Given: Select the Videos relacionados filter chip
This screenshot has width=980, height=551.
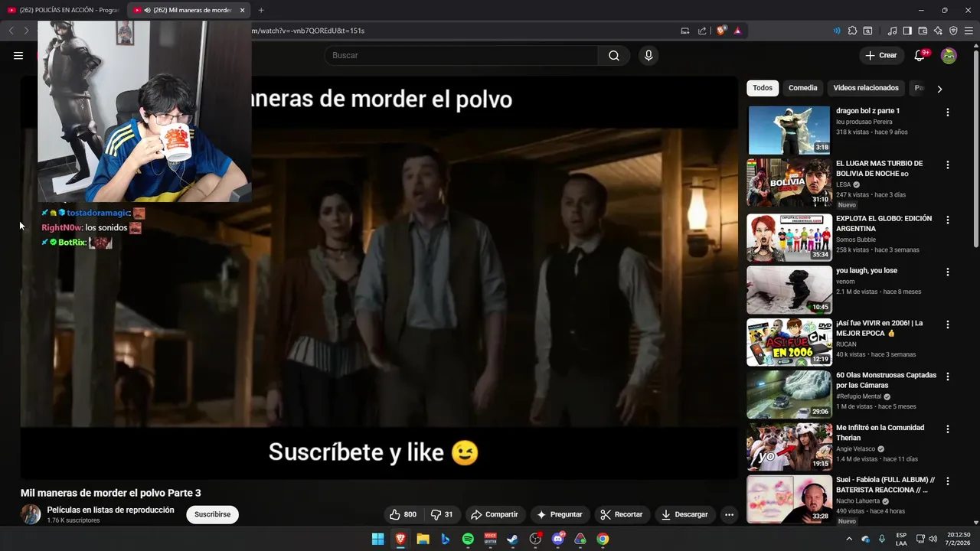Looking at the screenshot, I should [866, 88].
